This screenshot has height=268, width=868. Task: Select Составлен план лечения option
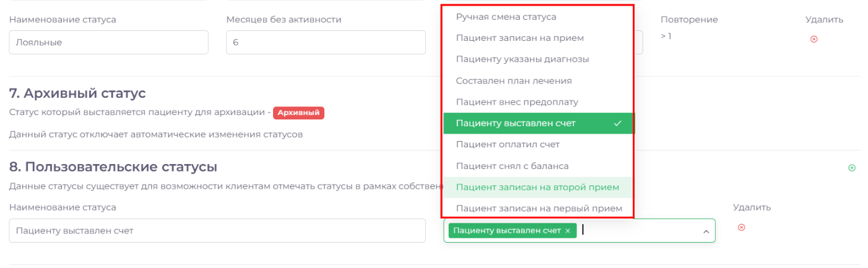538,80
